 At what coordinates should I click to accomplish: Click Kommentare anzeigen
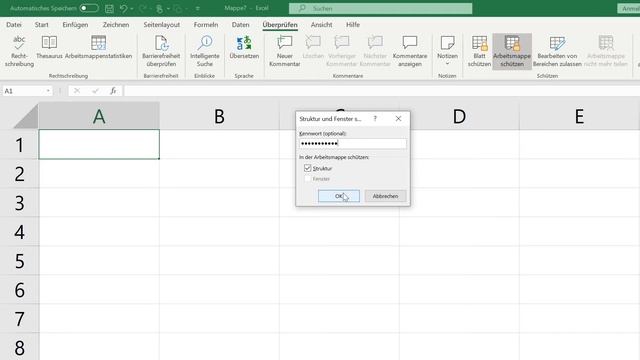(x=410, y=51)
